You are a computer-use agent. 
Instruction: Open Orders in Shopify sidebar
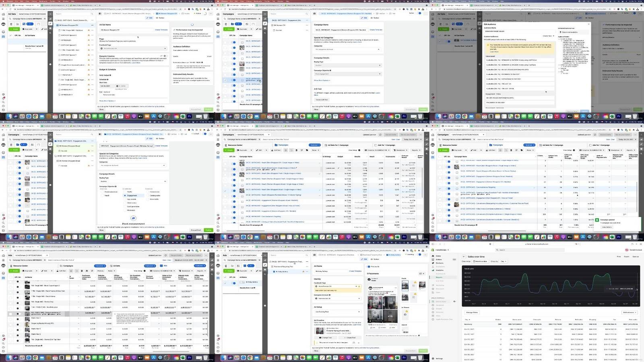click(439, 259)
